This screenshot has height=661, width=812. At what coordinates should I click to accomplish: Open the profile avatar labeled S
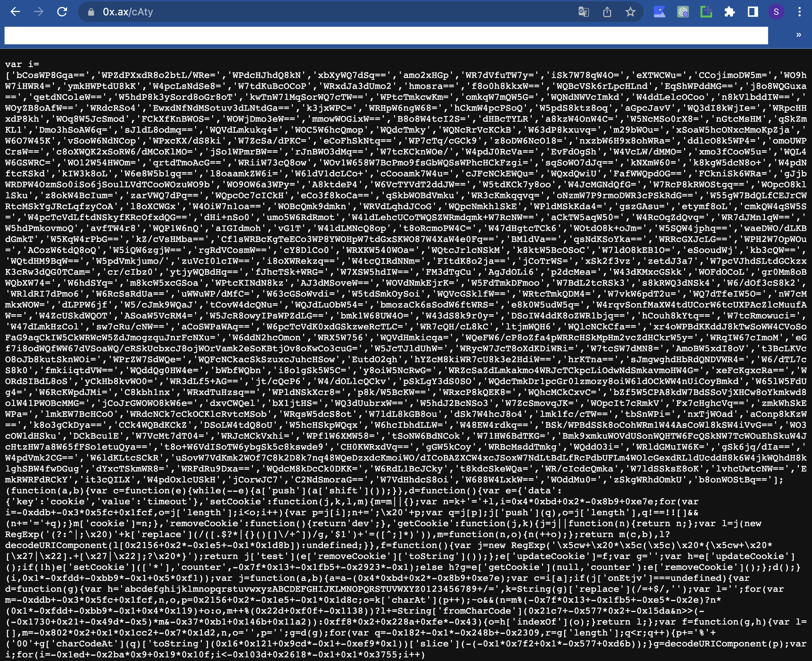776,12
